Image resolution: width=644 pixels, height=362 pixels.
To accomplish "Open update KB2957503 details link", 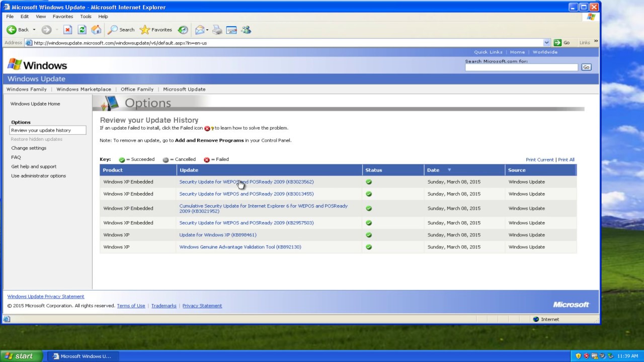I will point(247,223).
